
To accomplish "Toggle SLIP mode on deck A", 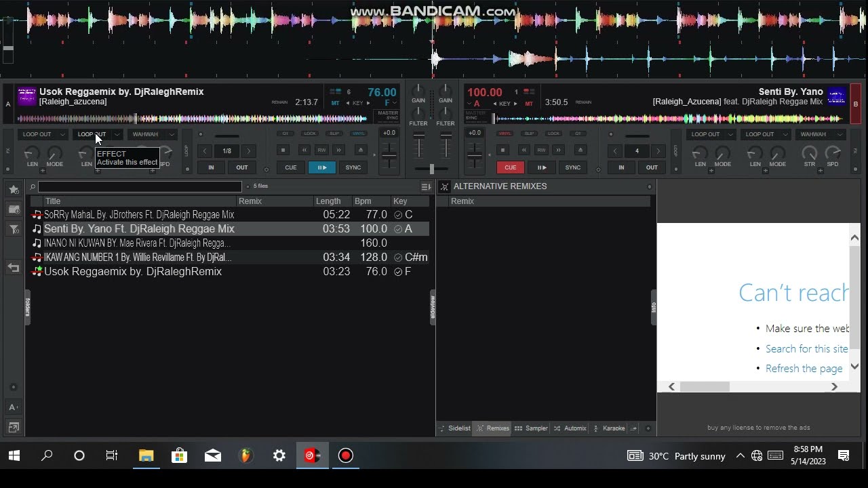I will click(x=334, y=134).
